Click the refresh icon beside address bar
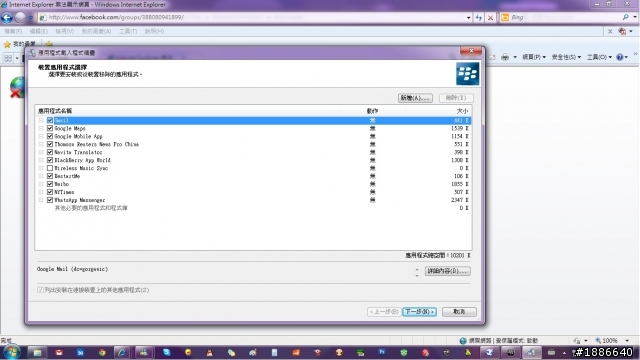640x360 pixels. 479,18
